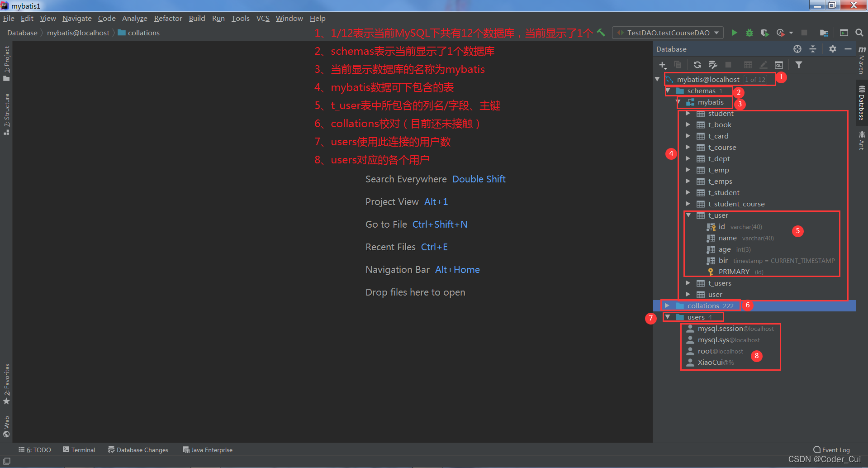Screen dimensions: 868x468
Task: Expand the t_student_course table
Action: [688, 204]
